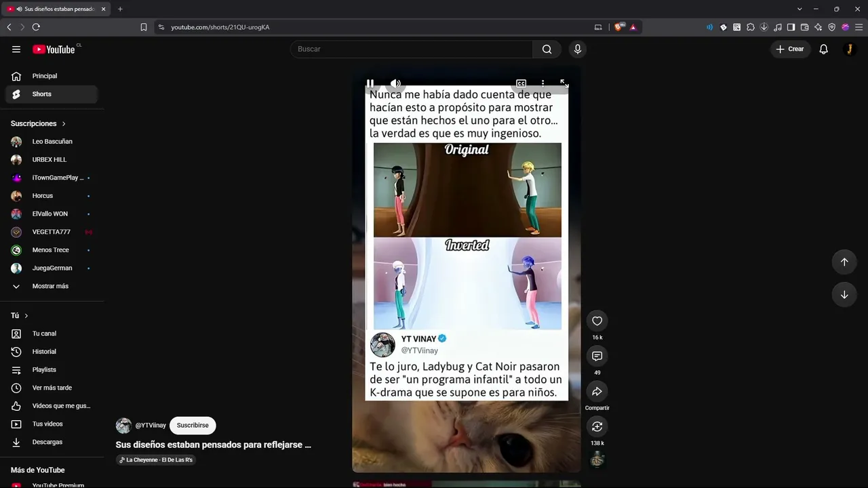868x488 pixels.
Task: Open Playlists in the sidebar
Action: point(52,369)
